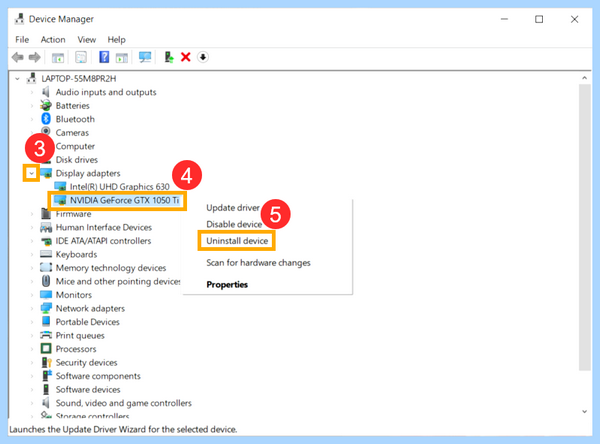Expand the Software devices node

coord(32,389)
